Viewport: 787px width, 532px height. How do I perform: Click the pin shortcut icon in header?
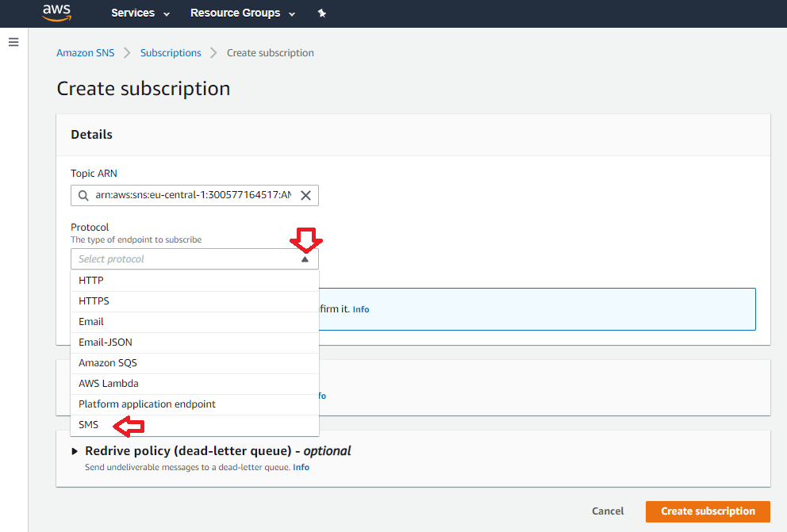click(321, 13)
